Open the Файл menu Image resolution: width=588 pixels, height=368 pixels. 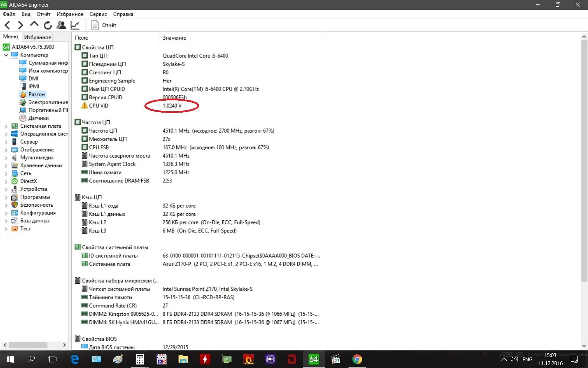pyautogui.click(x=9, y=14)
